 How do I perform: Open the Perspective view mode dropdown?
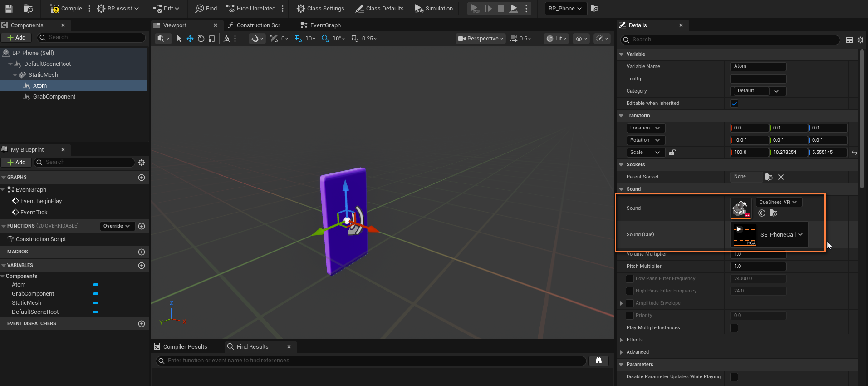[481, 39]
